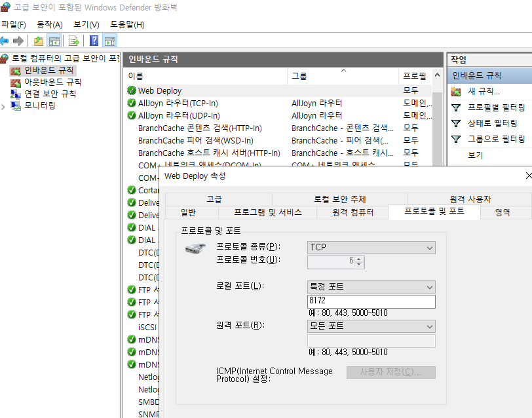Open the Remote port (원격 포트) 모든 포트 dropdown

click(371, 326)
